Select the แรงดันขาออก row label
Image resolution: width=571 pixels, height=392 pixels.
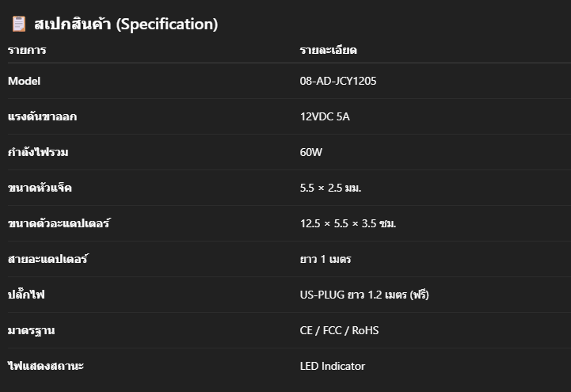click(x=42, y=116)
